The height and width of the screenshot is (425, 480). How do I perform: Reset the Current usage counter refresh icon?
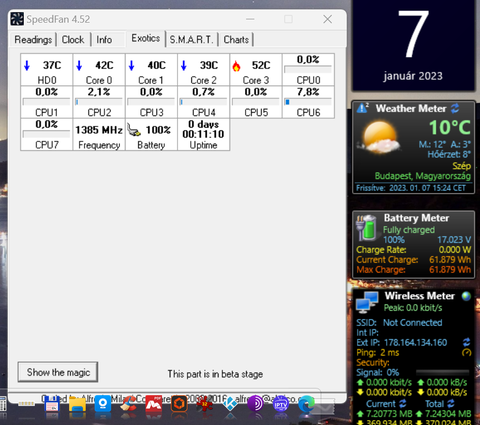pos(403,403)
